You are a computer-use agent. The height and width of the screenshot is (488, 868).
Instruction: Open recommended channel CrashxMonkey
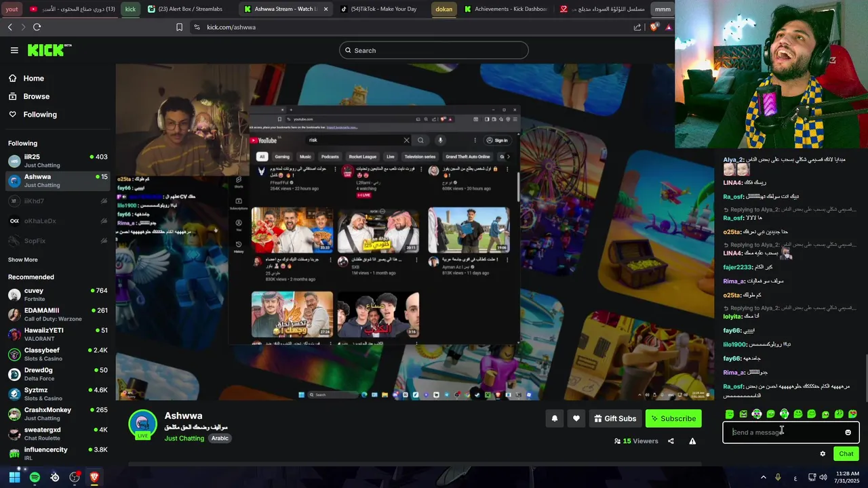click(58, 414)
